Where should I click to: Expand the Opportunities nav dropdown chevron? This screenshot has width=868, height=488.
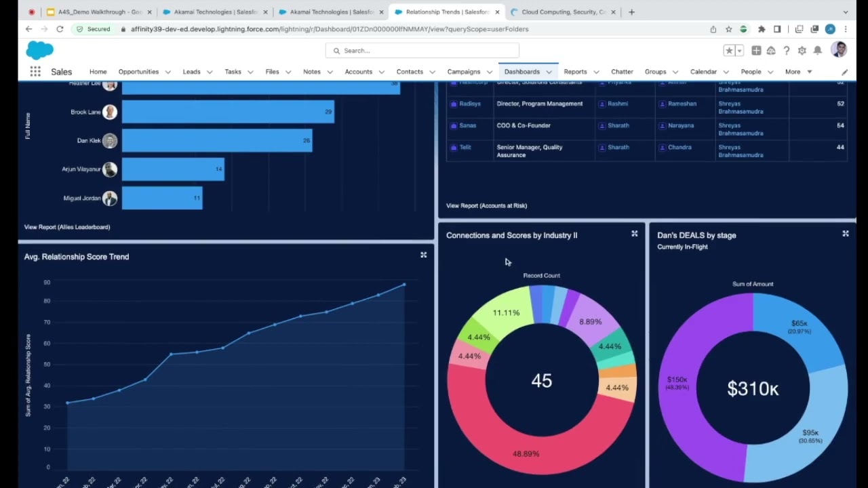(x=167, y=72)
